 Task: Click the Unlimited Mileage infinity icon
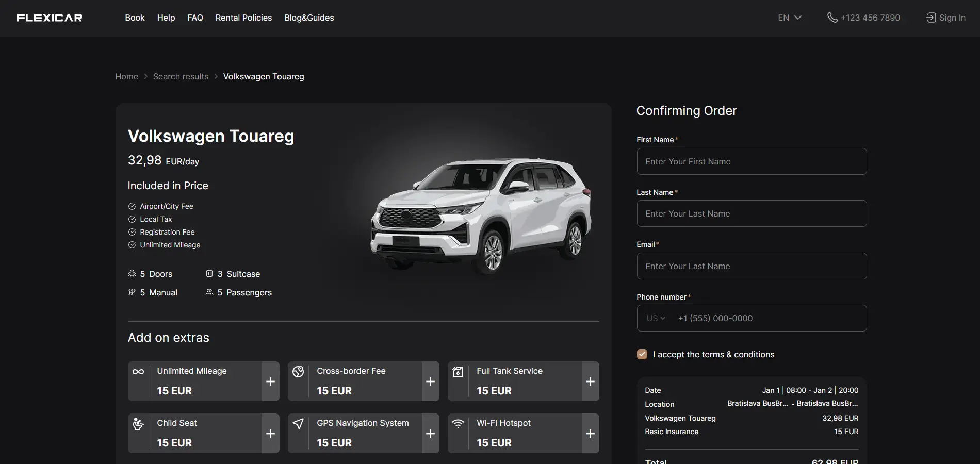138,372
